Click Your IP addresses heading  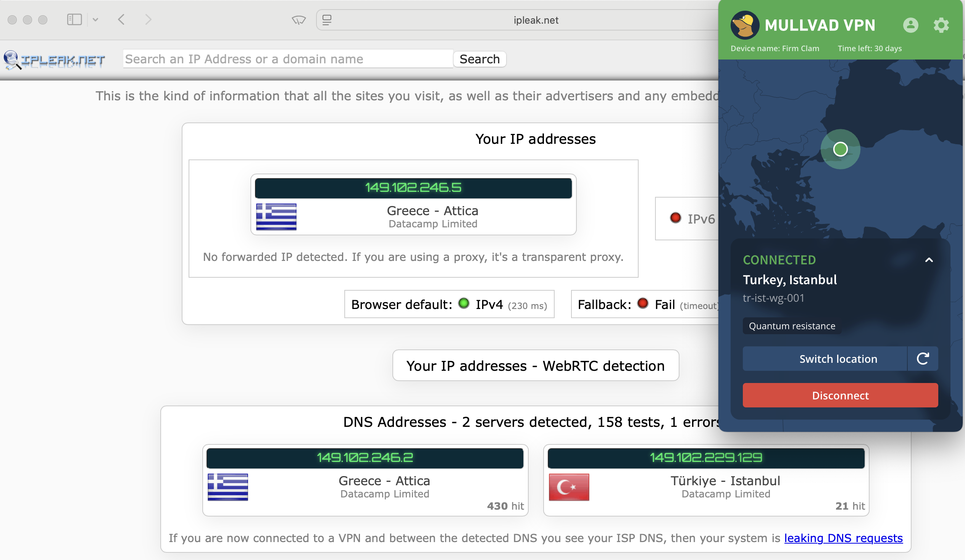pyautogui.click(x=535, y=139)
